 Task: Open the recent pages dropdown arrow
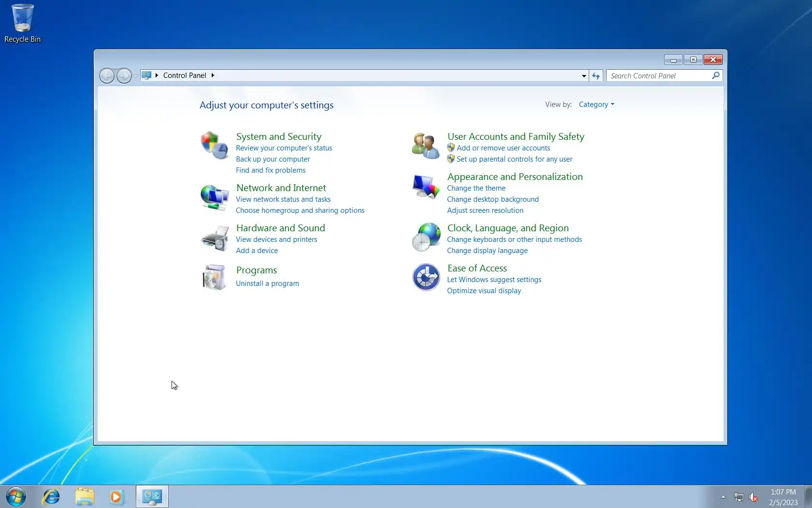(x=136, y=76)
